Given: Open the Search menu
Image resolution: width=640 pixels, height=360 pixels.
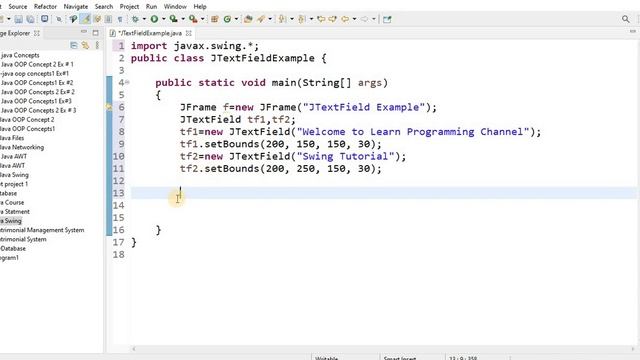Looking at the screenshot, I should [x=104, y=7].
